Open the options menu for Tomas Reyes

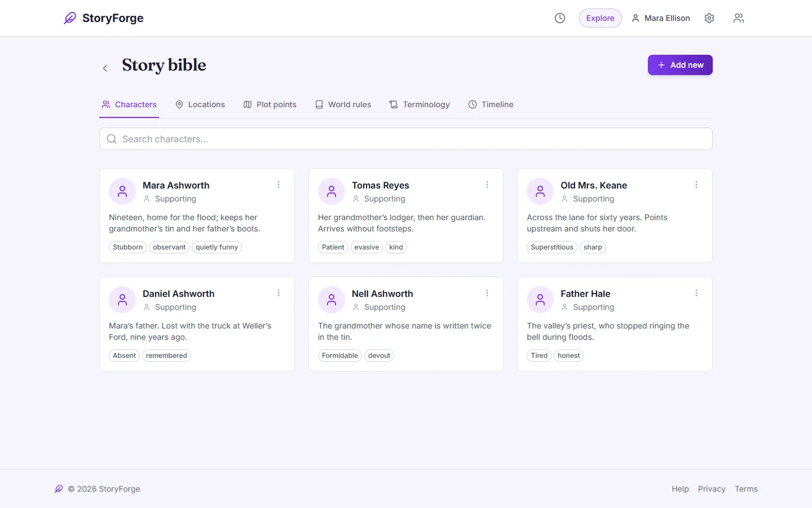pyautogui.click(x=487, y=185)
